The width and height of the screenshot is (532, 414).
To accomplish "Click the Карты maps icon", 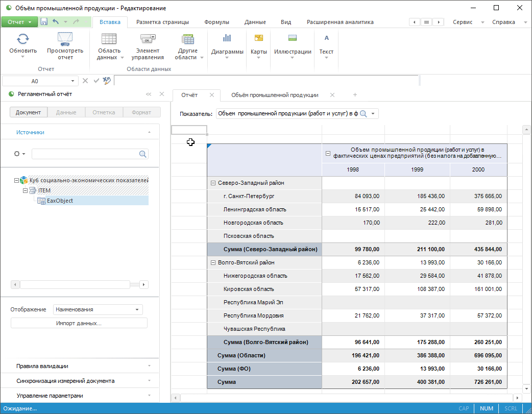I will coord(259,38).
